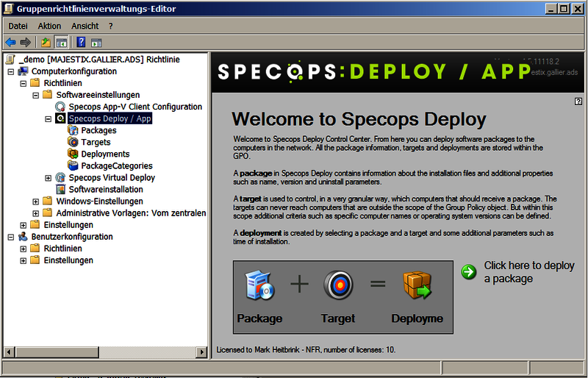Screen dimensions: 588x378
Task: Click the Deployments tree icon
Action: [73, 154]
